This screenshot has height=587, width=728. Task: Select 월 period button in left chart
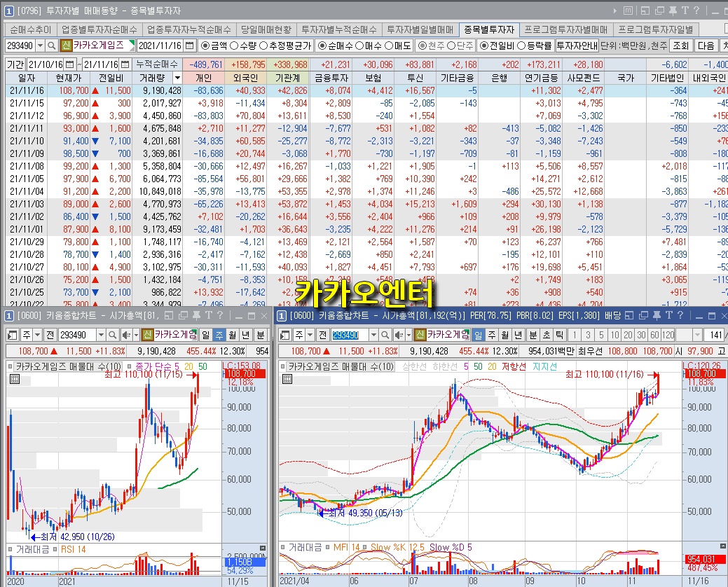click(x=233, y=335)
